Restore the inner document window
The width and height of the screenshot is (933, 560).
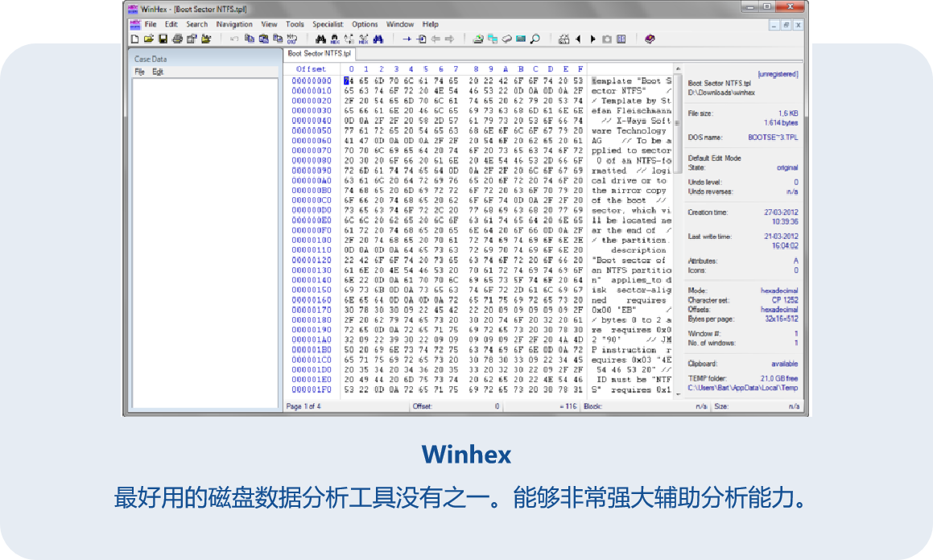(x=786, y=25)
